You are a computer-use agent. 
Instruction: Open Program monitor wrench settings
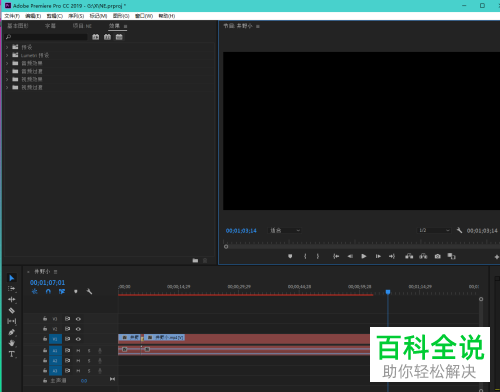(x=459, y=230)
